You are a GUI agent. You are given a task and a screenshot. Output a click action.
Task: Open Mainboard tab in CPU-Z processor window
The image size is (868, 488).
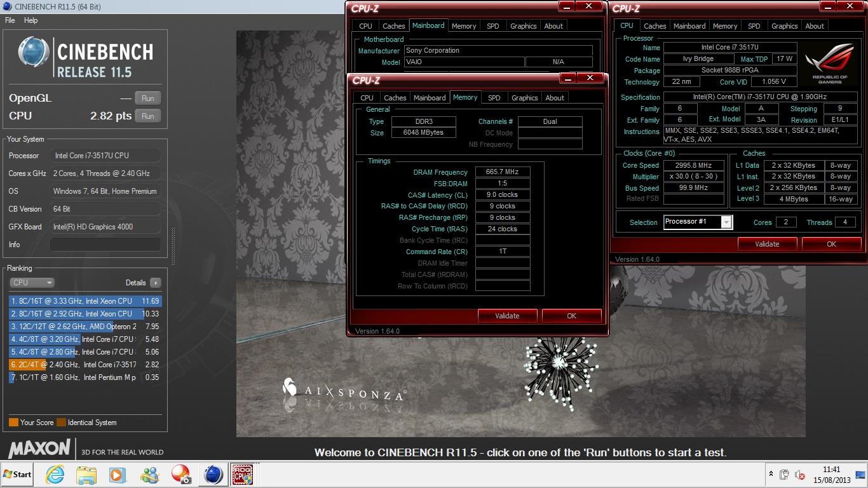689,26
